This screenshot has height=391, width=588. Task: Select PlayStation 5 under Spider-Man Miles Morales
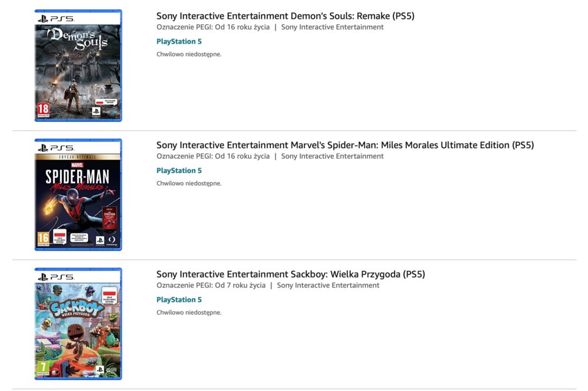coord(179,171)
